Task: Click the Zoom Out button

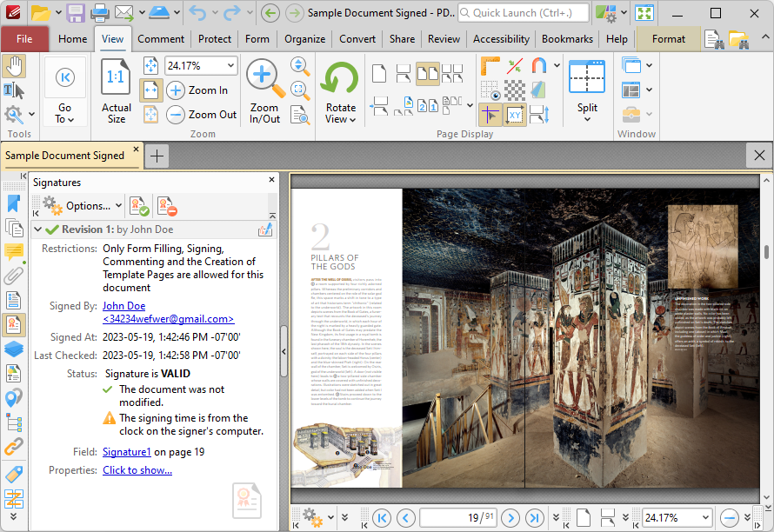Action: point(202,115)
